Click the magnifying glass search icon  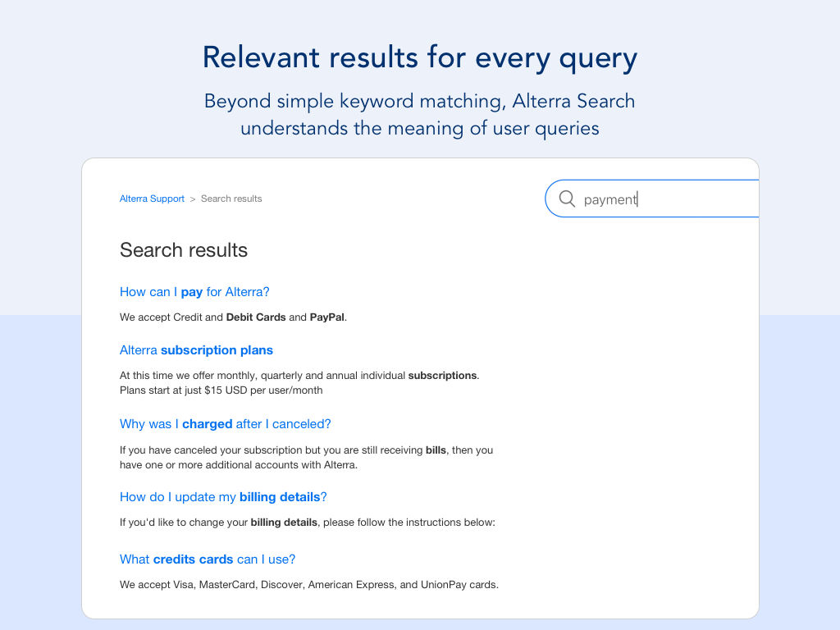click(567, 199)
